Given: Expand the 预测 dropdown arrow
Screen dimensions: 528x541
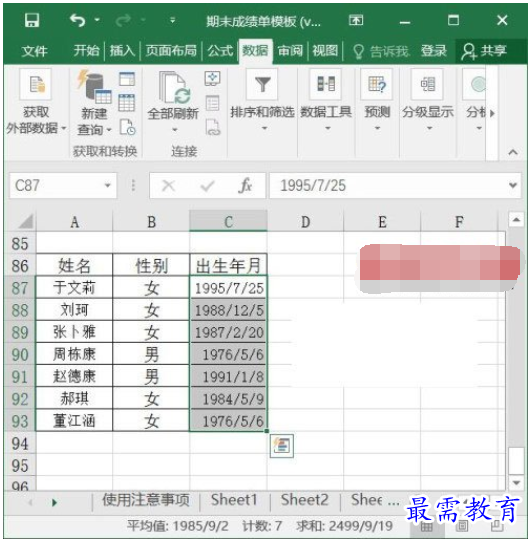Looking at the screenshot, I should pos(378,128).
